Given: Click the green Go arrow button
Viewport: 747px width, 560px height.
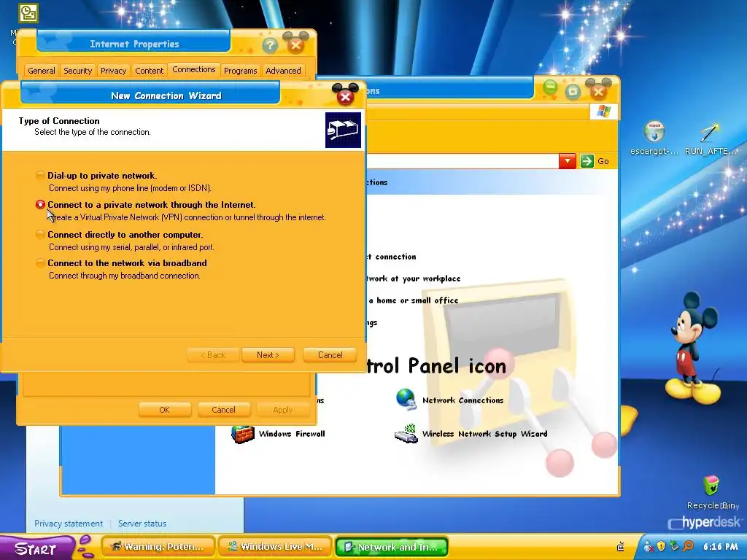Looking at the screenshot, I should (587, 161).
